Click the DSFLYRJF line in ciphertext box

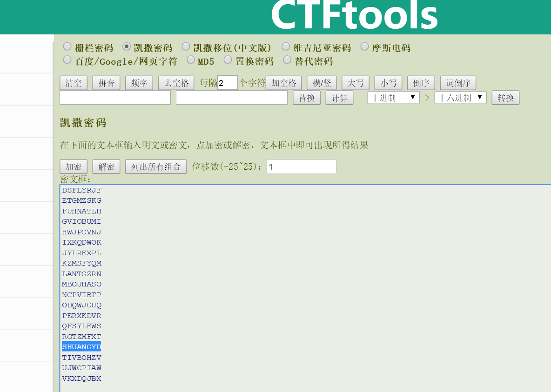(81, 190)
